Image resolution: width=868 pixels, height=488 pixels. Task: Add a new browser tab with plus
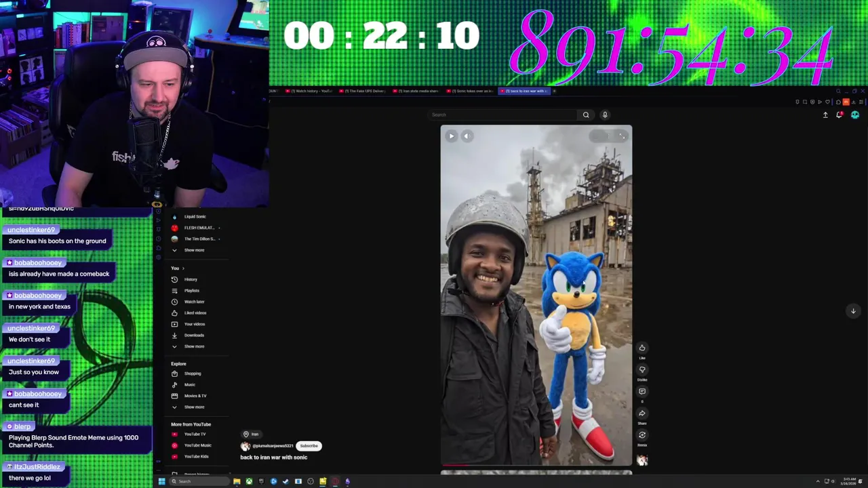[554, 91]
